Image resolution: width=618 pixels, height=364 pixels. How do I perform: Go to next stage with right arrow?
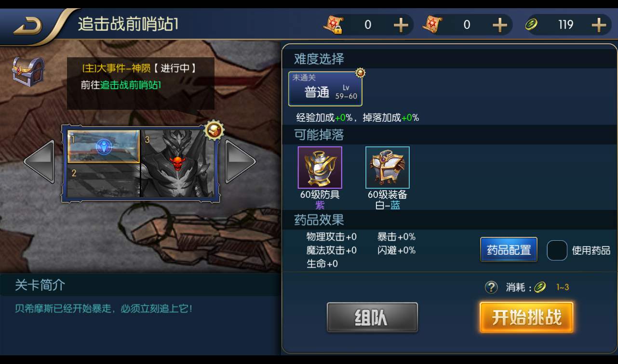click(x=240, y=161)
